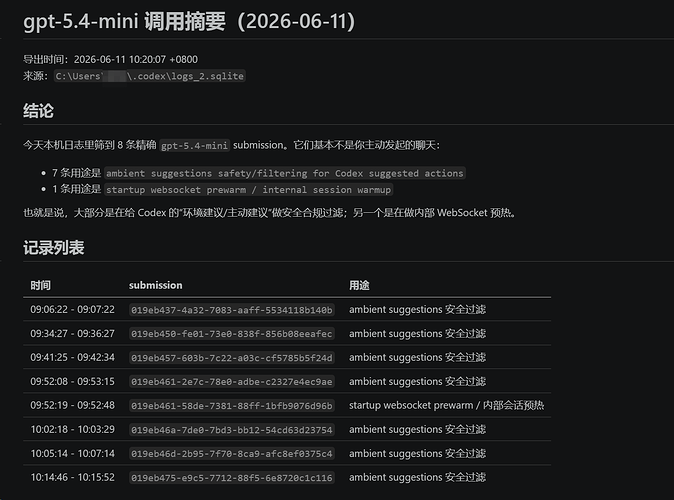Click the 用途 cell in the 10:14:46 row
The image size is (674, 500).
tap(417, 477)
